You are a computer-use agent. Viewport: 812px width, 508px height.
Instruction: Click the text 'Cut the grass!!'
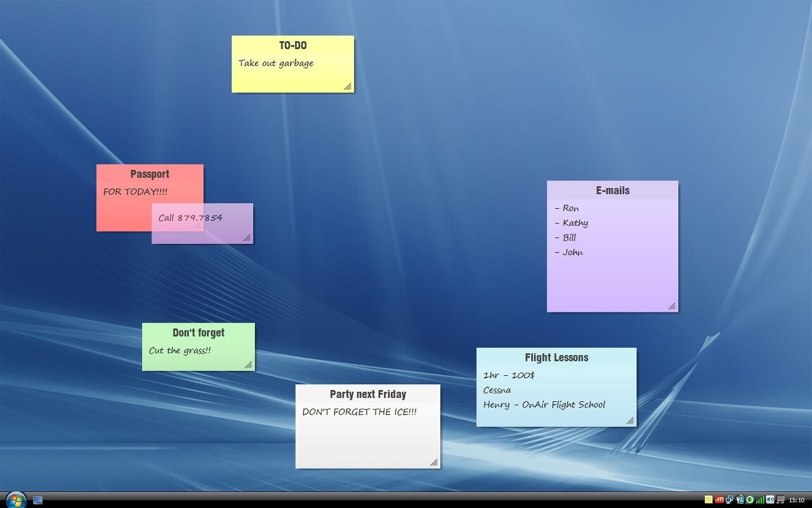click(180, 351)
